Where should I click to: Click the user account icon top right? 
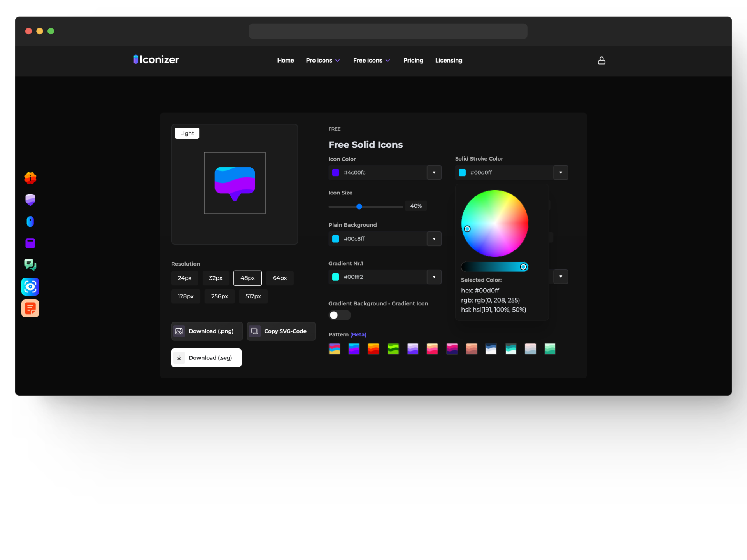click(x=601, y=61)
